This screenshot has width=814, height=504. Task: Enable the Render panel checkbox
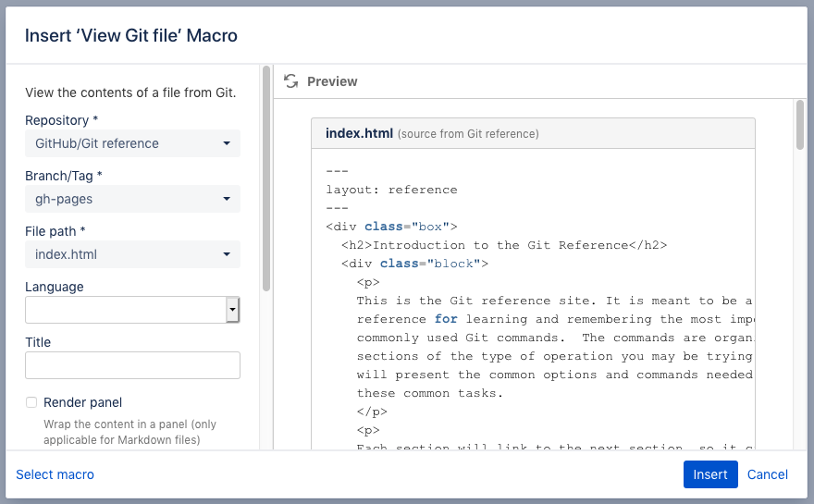[31, 402]
